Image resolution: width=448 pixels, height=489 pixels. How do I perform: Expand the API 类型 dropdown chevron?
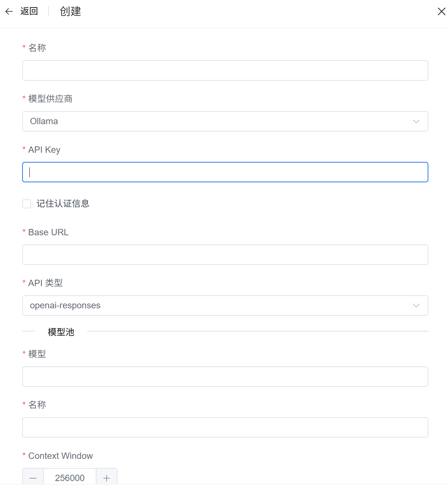coord(416,305)
